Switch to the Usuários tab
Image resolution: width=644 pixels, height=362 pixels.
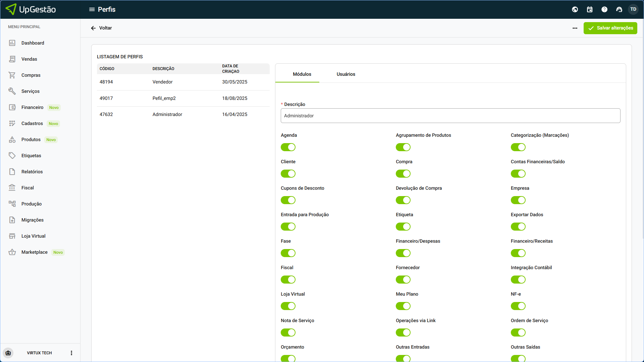point(346,74)
